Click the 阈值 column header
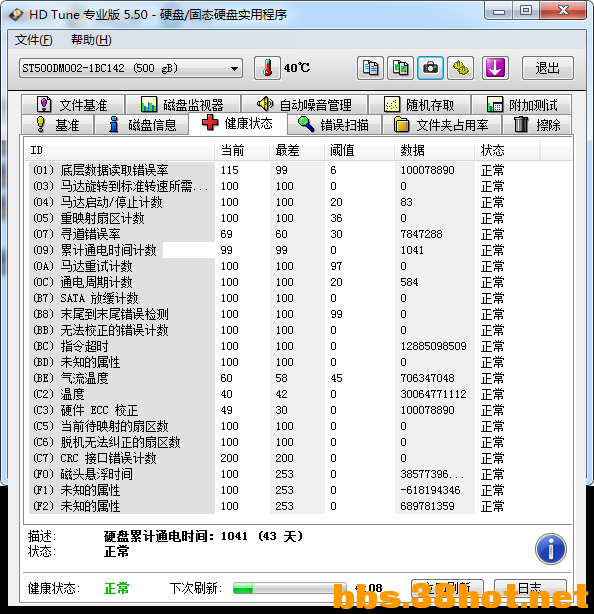 359,150
